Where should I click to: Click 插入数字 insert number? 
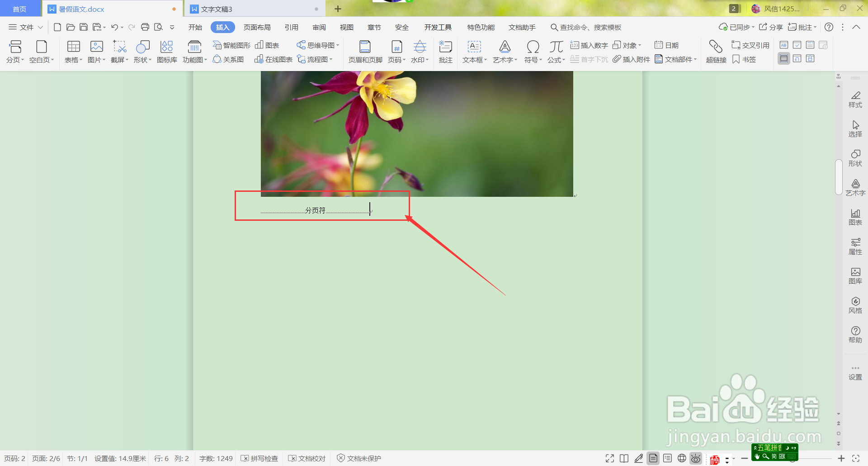point(589,45)
